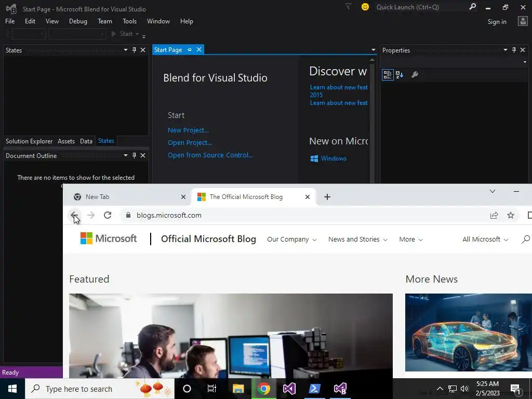Click the lock site info icon in address bar
This screenshot has width=532, height=399.
(x=128, y=215)
